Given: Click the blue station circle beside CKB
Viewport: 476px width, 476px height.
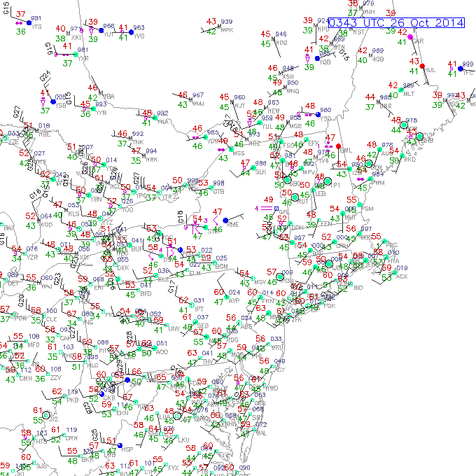Looking at the screenshot, I should [102, 394].
